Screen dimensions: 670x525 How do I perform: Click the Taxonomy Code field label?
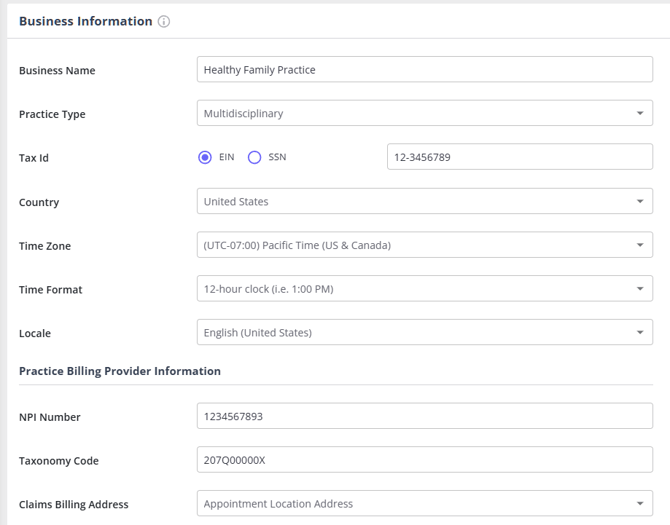click(58, 461)
